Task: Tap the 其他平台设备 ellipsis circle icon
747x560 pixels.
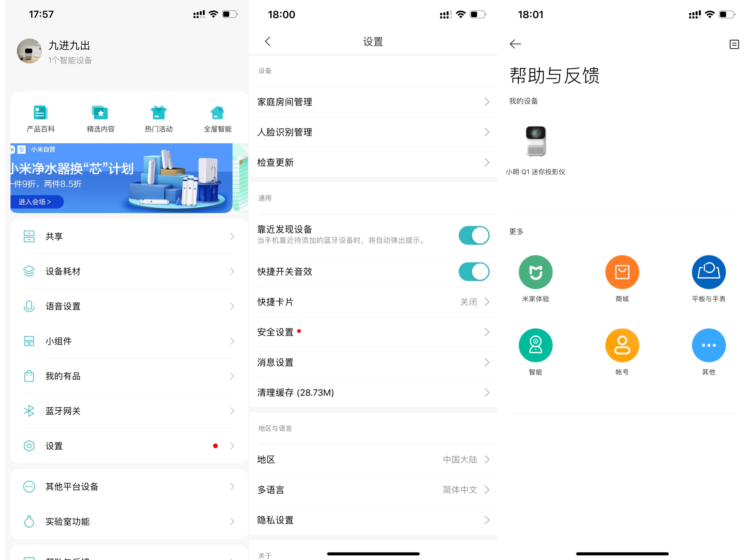Action: [29, 487]
